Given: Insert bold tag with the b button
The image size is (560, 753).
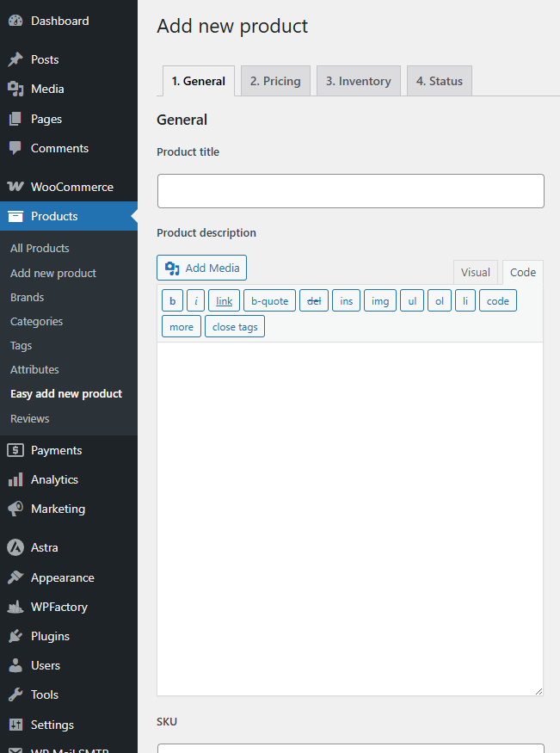Looking at the screenshot, I should point(172,300).
